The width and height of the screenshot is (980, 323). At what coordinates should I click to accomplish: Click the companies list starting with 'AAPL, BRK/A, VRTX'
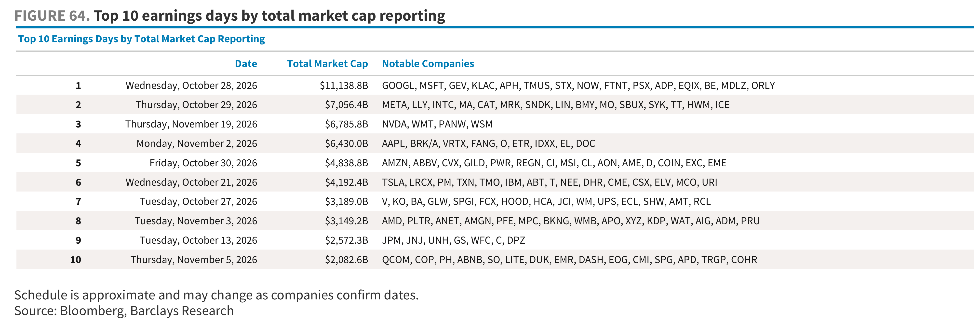(488, 144)
